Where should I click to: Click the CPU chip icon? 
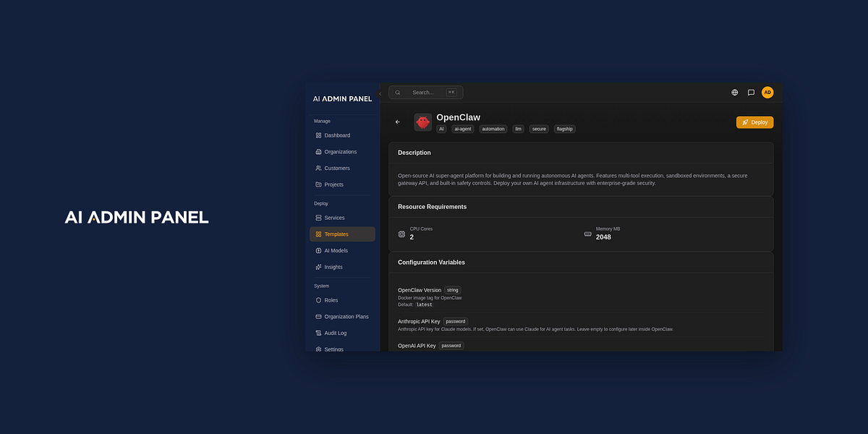tap(402, 234)
